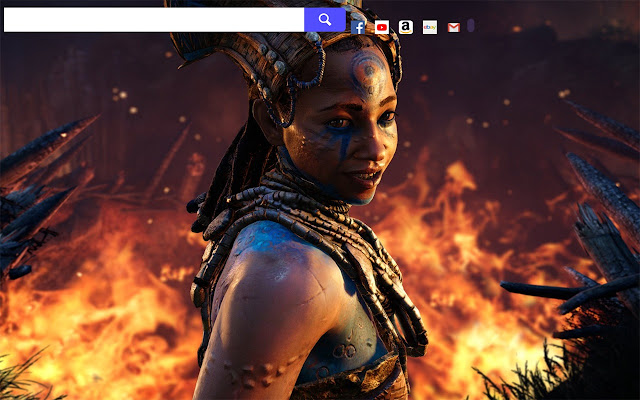Open the YouTube shortcut icon
The height and width of the screenshot is (400, 640).
pos(382,27)
